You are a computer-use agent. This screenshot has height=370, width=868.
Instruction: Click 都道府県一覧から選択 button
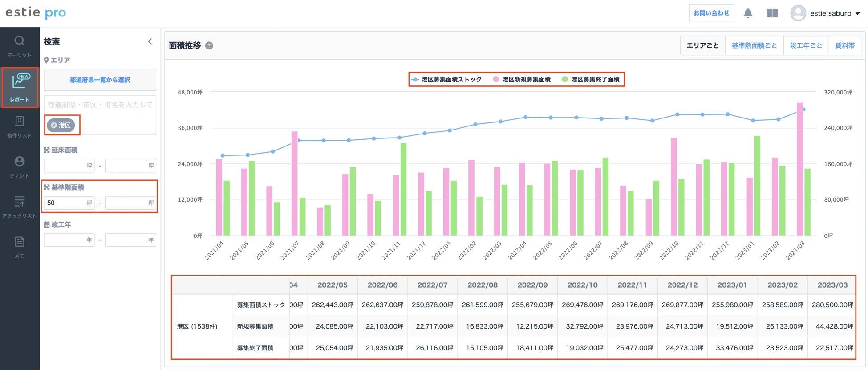click(x=100, y=80)
